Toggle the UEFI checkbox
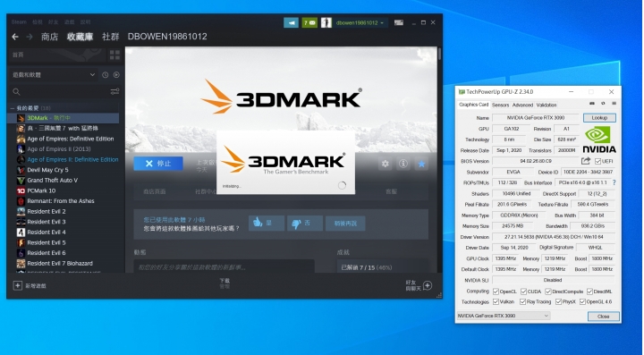The width and height of the screenshot is (644, 355). tap(597, 161)
